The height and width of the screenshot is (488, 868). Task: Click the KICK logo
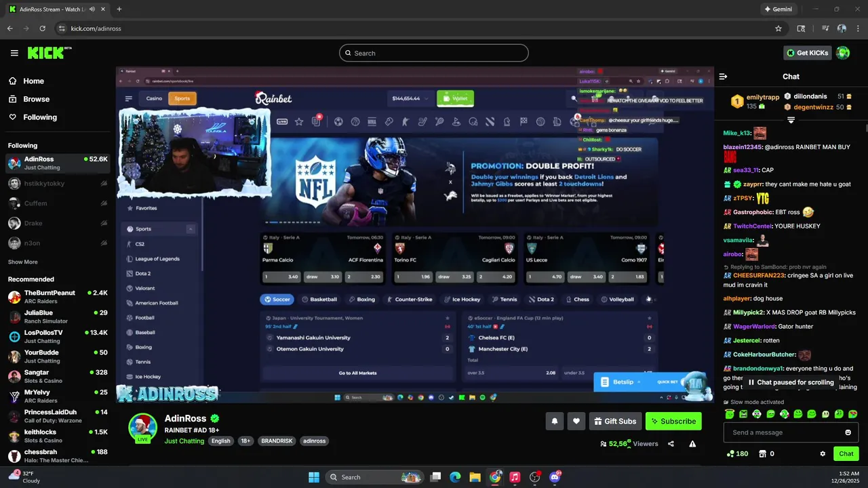tap(49, 53)
